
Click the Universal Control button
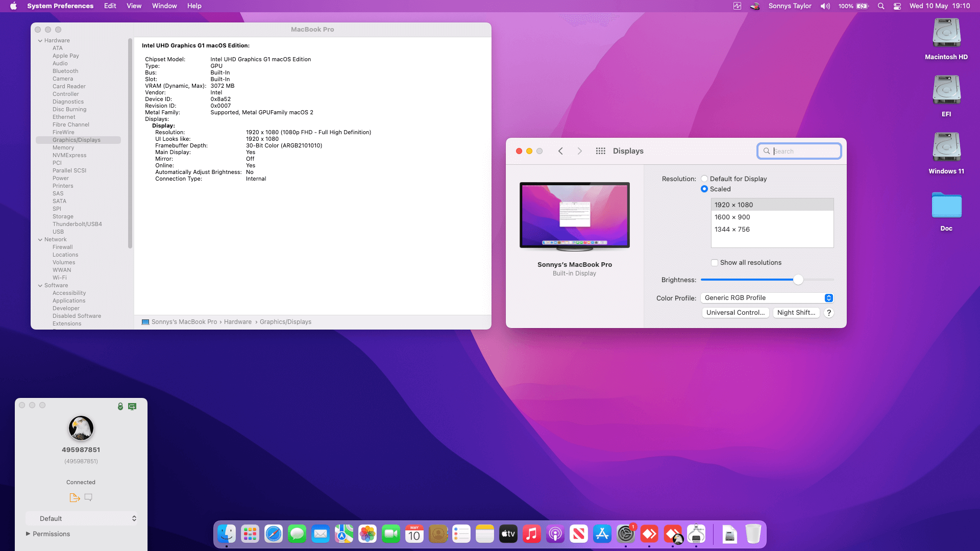click(735, 313)
